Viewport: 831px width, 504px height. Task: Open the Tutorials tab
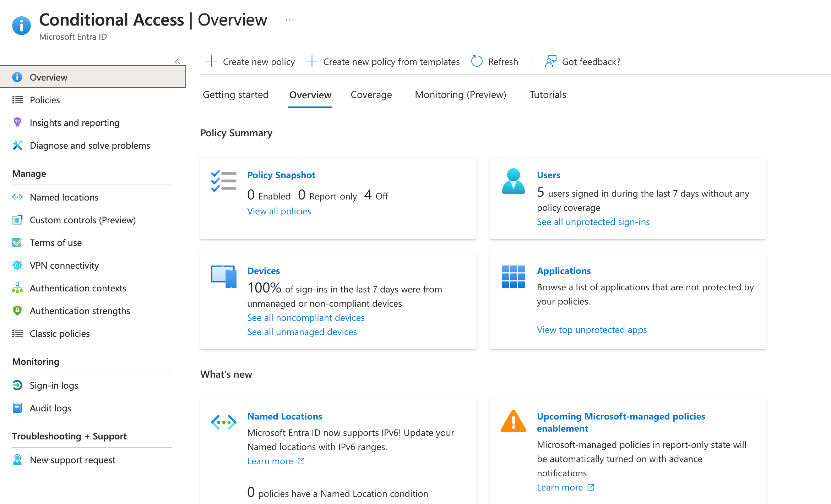[x=548, y=95]
